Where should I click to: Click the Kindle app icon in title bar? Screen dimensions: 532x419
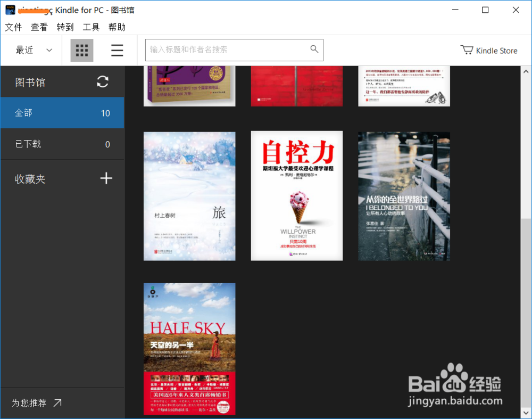pyautogui.click(x=10, y=10)
